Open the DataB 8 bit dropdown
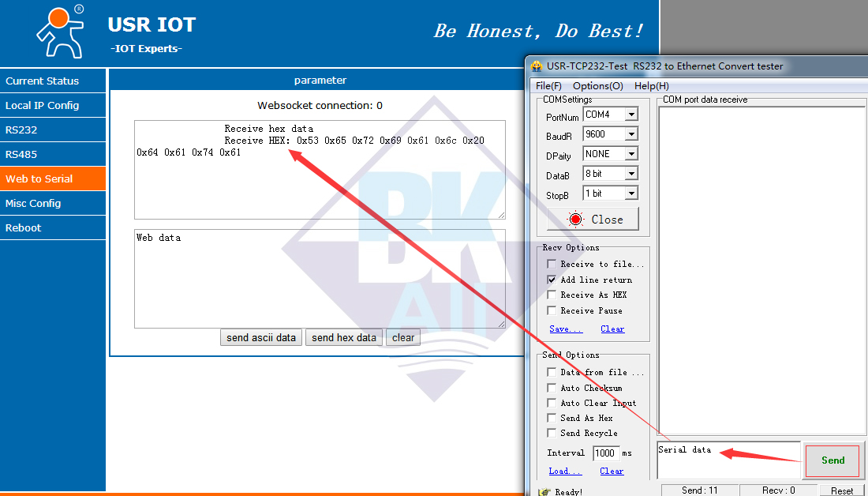Viewport: 868px width, 496px height. pos(631,174)
